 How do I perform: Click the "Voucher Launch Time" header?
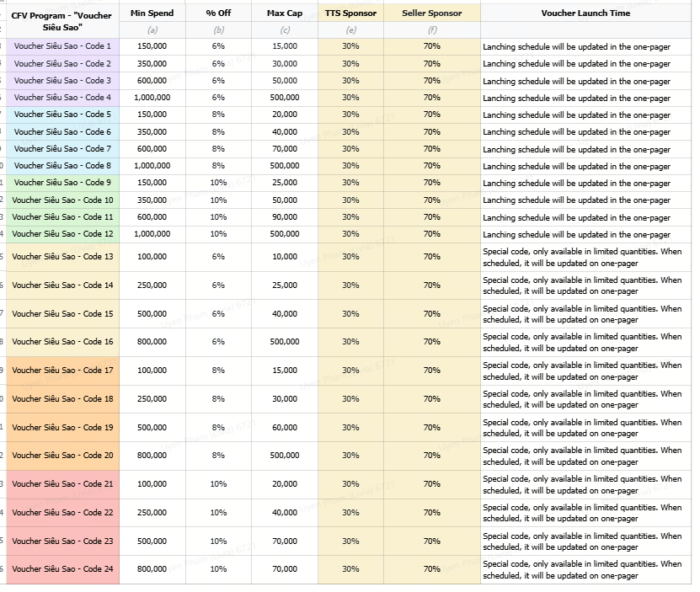pos(585,13)
